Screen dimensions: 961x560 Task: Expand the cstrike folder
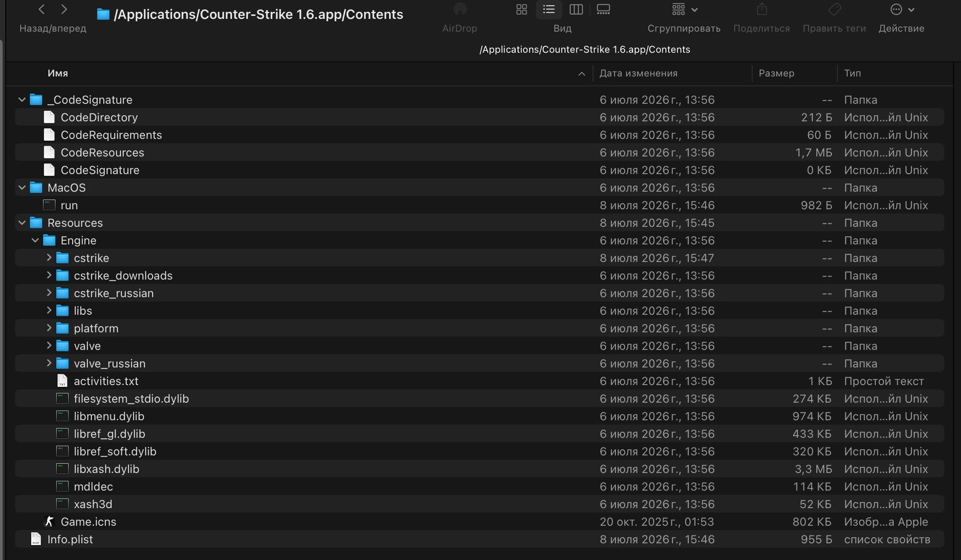coord(49,258)
